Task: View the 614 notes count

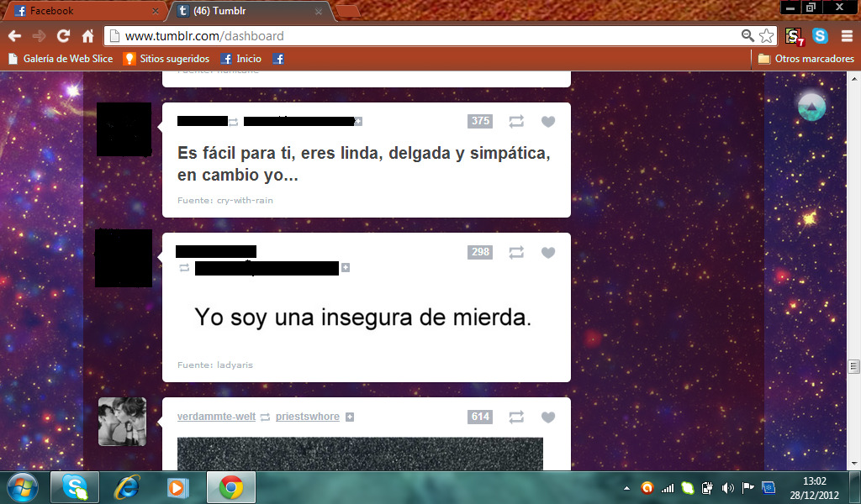Action: point(480,417)
